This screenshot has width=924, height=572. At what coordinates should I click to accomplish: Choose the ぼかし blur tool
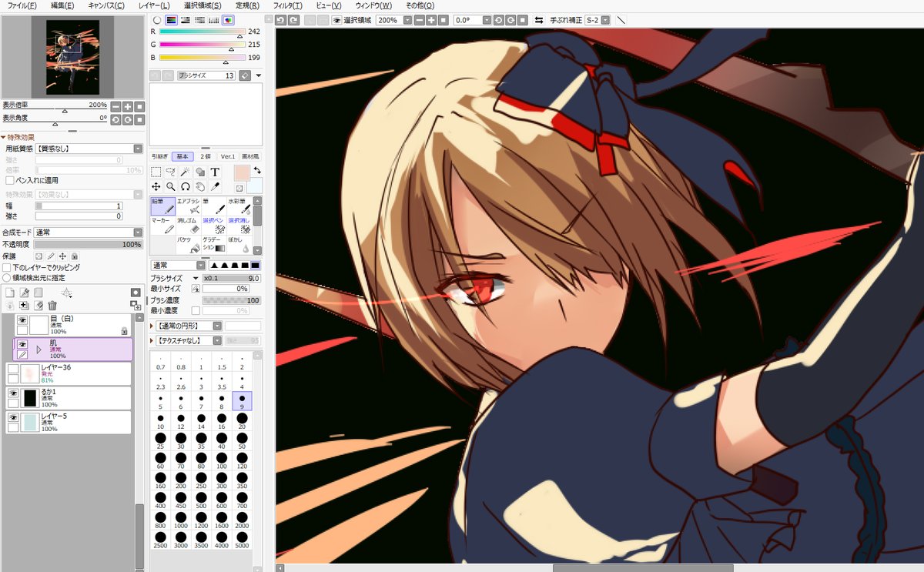[x=239, y=245]
